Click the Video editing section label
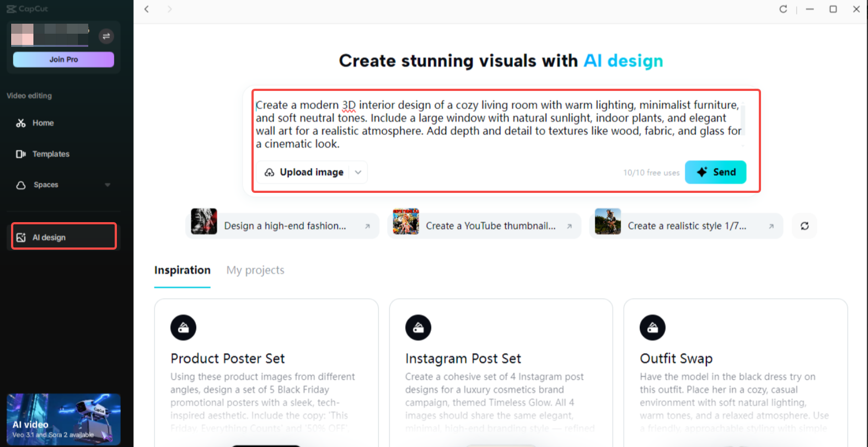 (29, 95)
